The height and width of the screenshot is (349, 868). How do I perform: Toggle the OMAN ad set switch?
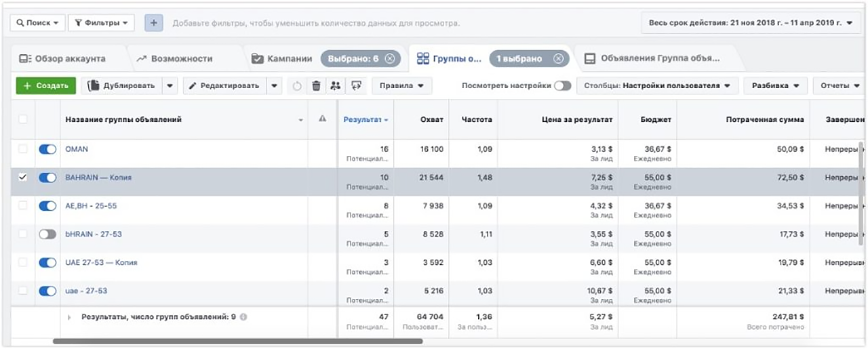(x=47, y=149)
